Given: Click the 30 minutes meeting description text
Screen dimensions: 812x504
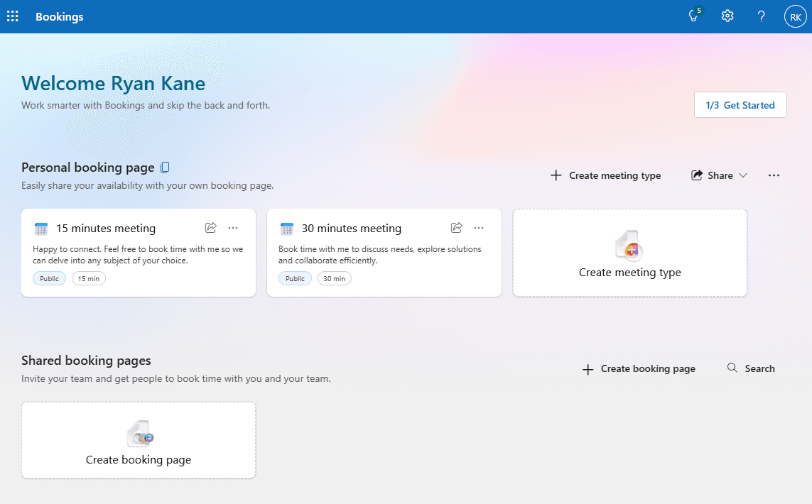Looking at the screenshot, I should 380,255.
